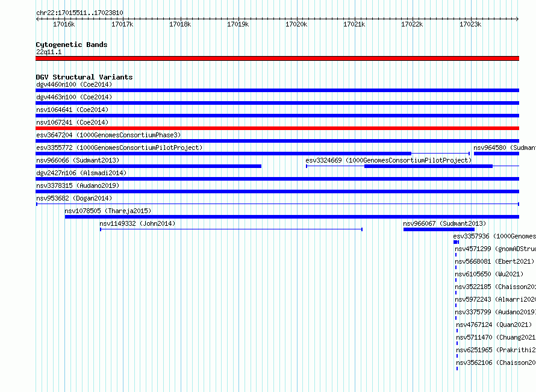Click the 17022k ruler tick label

click(x=412, y=24)
